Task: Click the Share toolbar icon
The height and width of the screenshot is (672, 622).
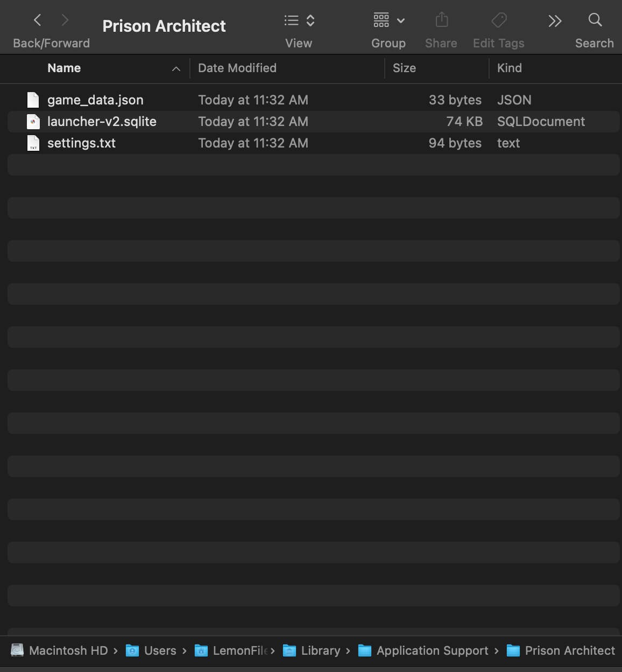Action: (x=441, y=20)
